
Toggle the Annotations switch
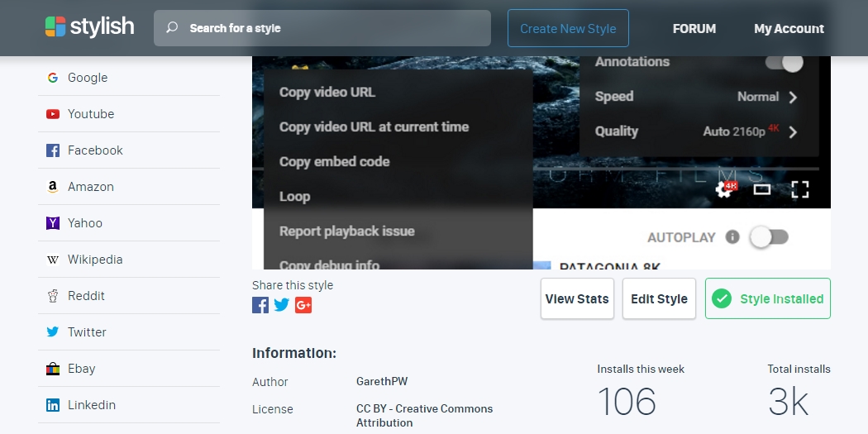coord(784,62)
